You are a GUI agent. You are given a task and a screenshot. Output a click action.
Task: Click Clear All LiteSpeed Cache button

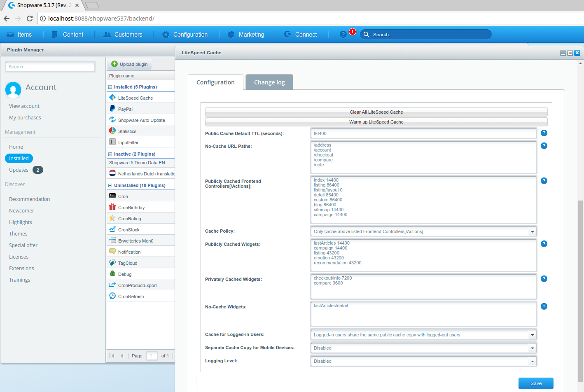[x=376, y=112]
